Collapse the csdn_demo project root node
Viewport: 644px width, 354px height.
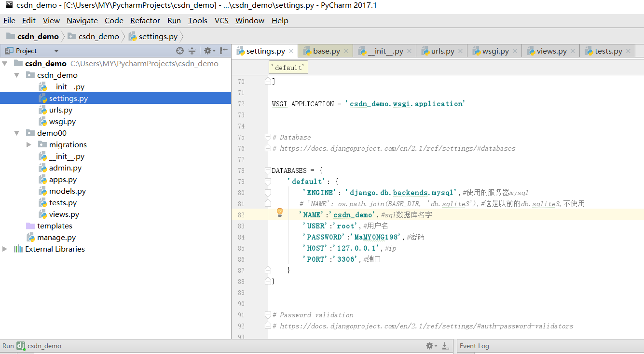click(x=5, y=63)
